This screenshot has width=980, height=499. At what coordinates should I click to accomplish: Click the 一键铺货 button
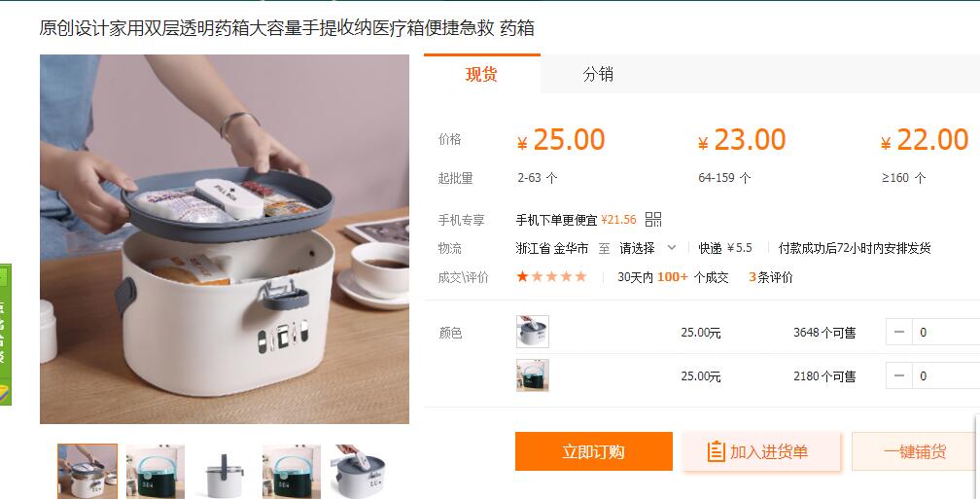[916, 451]
